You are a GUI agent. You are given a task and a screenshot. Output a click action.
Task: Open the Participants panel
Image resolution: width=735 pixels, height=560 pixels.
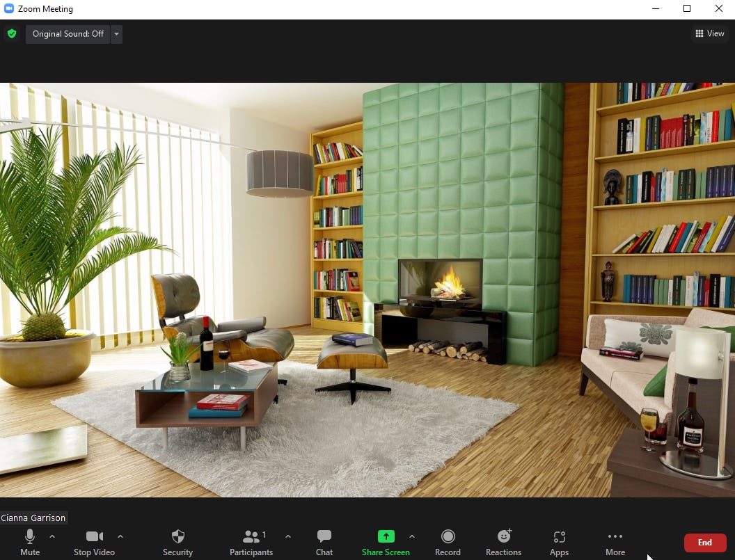(251, 542)
